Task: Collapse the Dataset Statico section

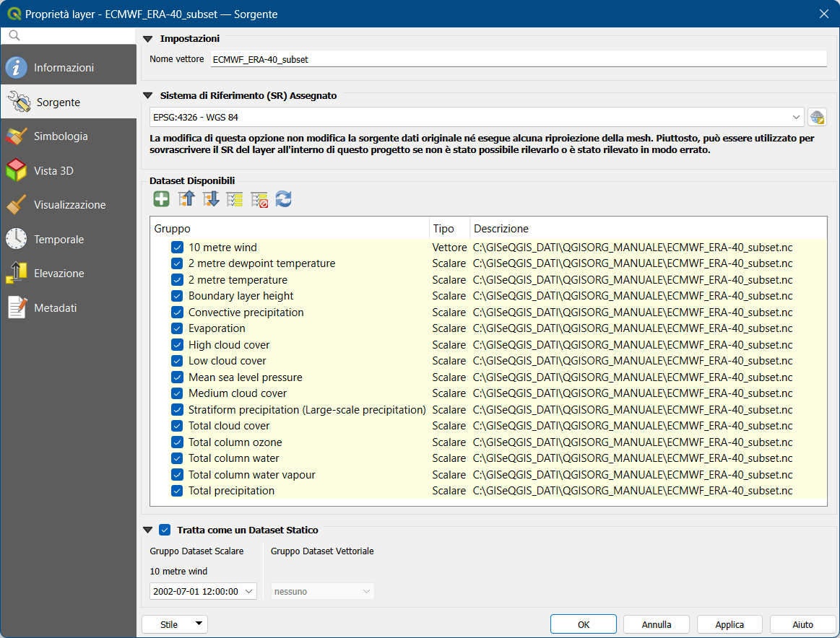Action: [x=148, y=530]
